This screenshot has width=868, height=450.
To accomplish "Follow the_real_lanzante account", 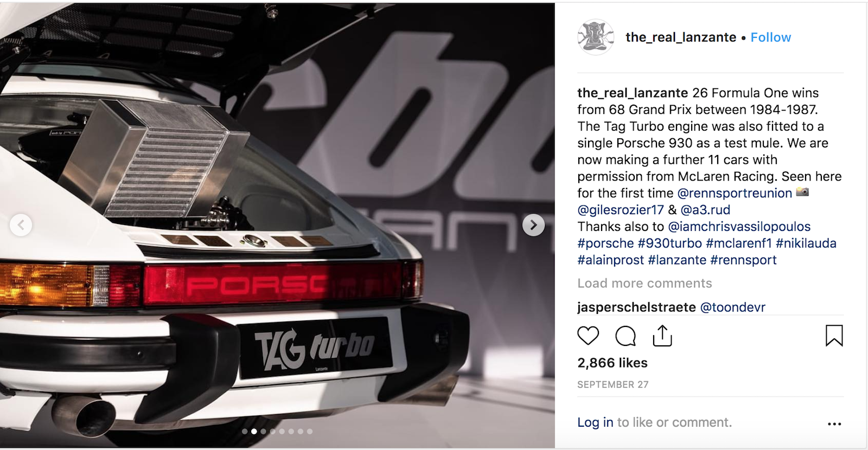I will click(x=770, y=37).
